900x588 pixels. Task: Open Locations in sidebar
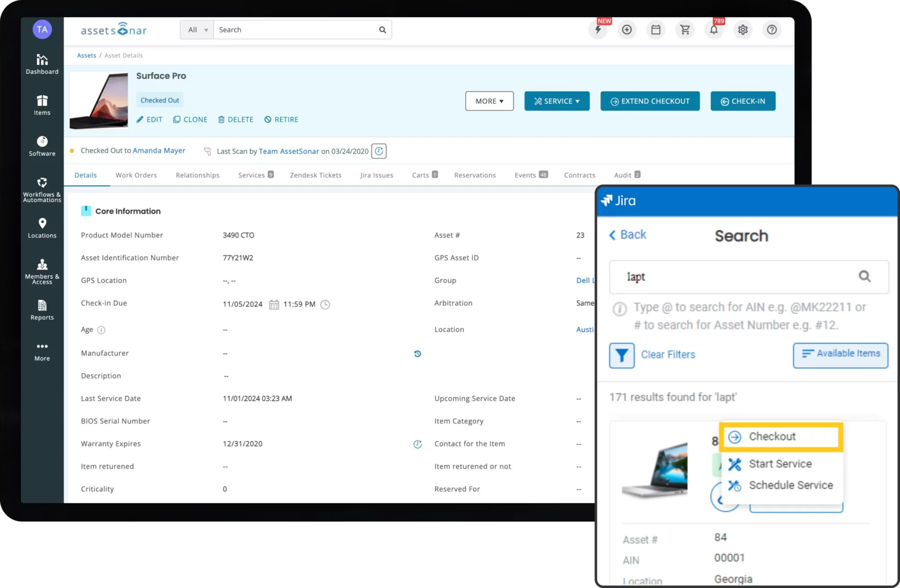click(x=42, y=228)
